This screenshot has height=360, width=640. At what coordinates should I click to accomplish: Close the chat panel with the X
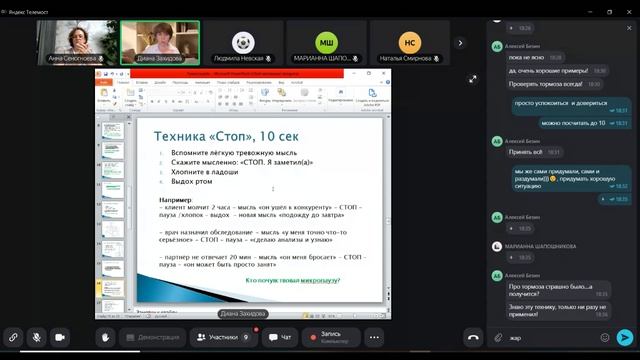629,28
